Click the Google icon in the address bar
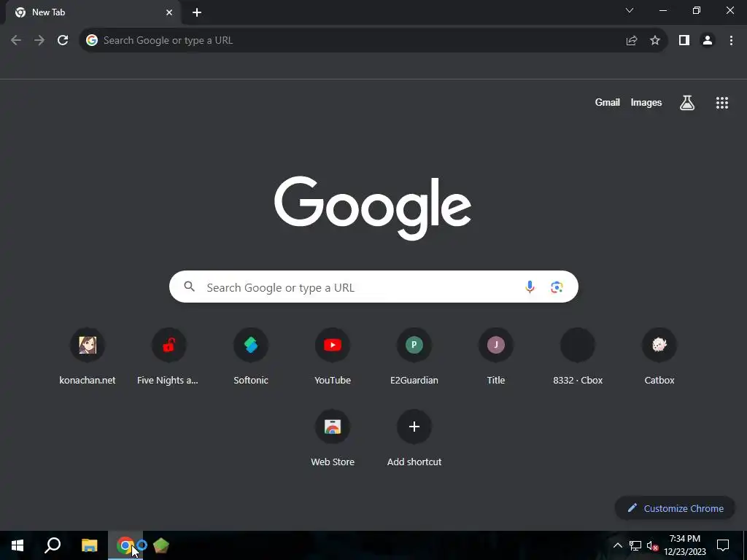 click(92, 41)
